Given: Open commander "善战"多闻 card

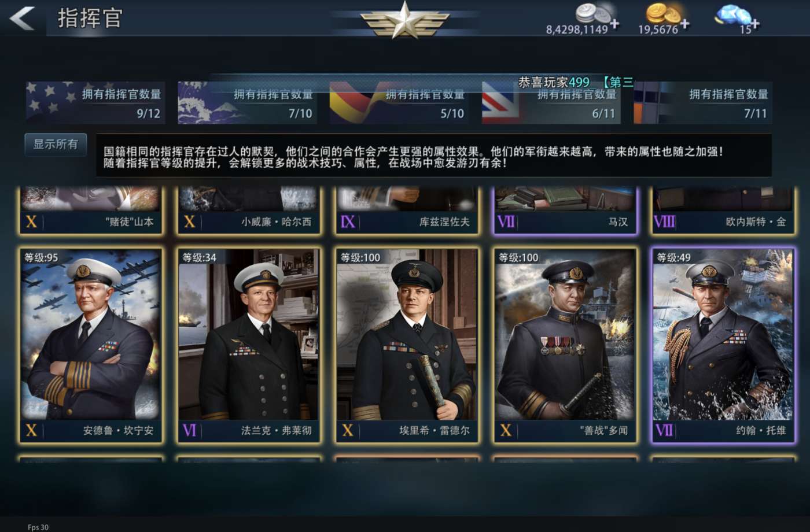Looking at the screenshot, I should (565, 345).
